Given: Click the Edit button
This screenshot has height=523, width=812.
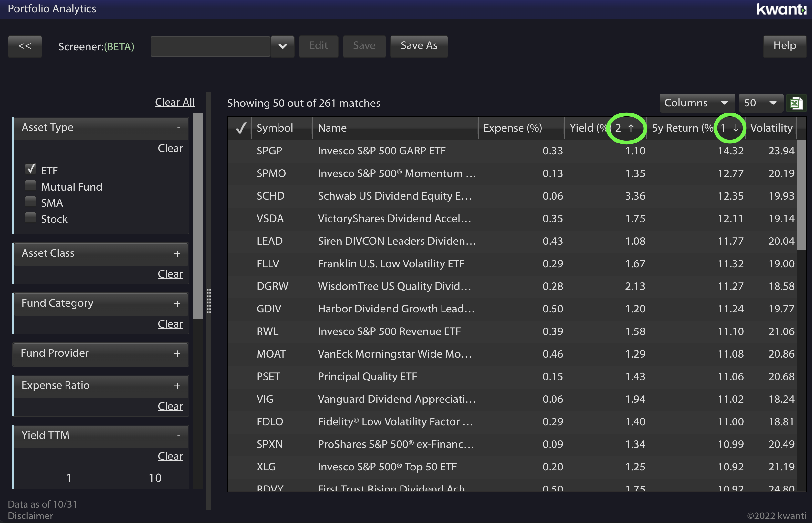Looking at the screenshot, I should [x=319, y=46].
